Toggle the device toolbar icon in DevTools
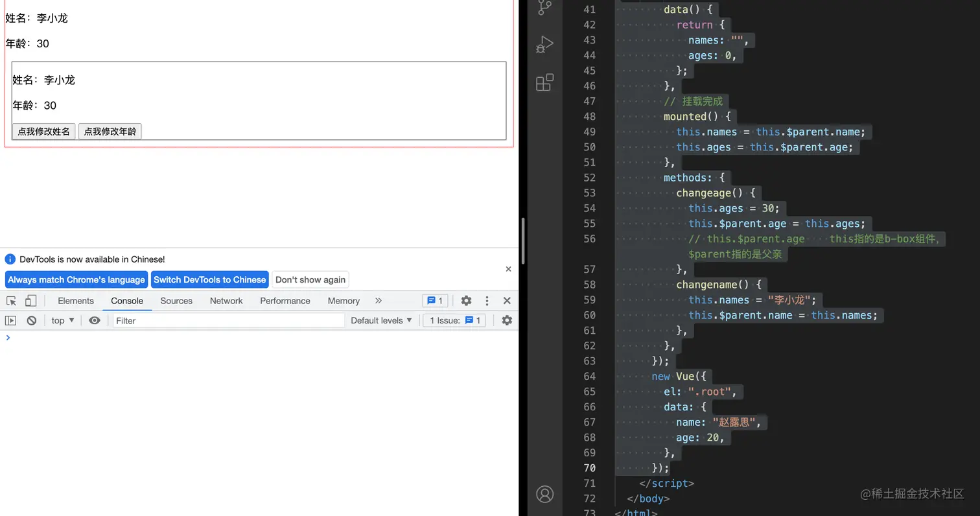 (30, 301)
